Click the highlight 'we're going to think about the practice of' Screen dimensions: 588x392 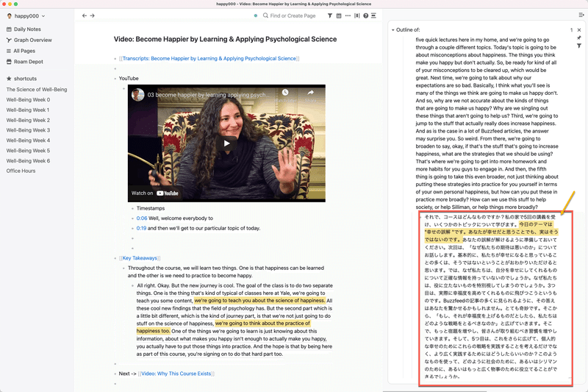(x=262, y=324)
